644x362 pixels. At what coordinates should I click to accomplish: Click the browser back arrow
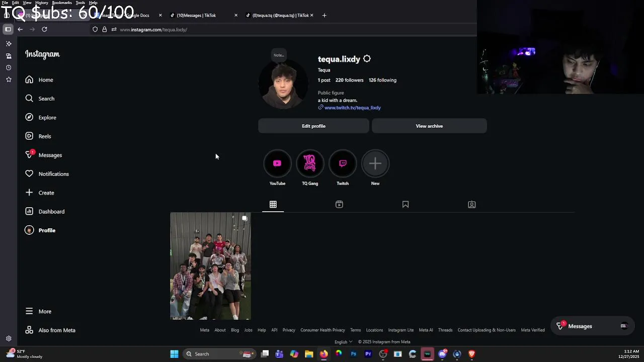pyautogui.click(x=20, y=29)
